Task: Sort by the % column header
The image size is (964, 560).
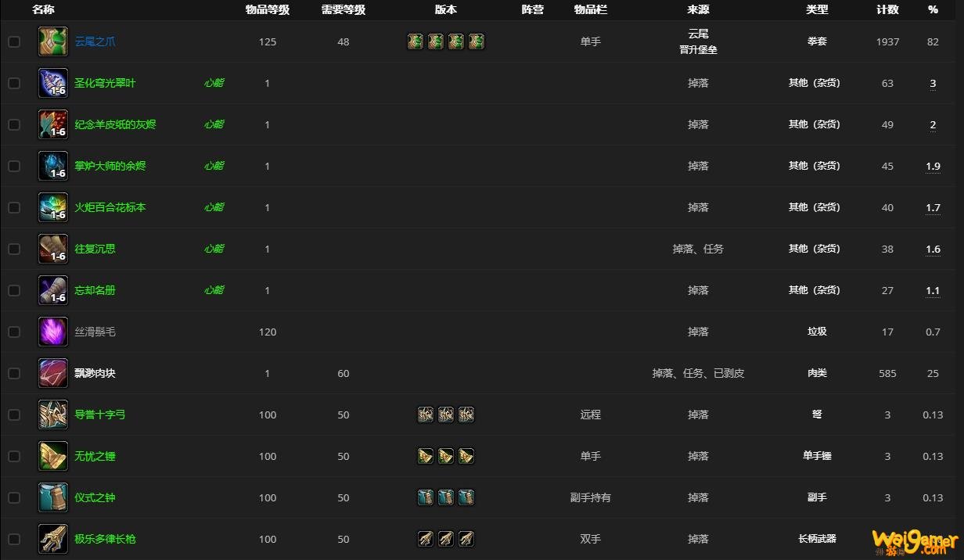Action: pos(933,10)
